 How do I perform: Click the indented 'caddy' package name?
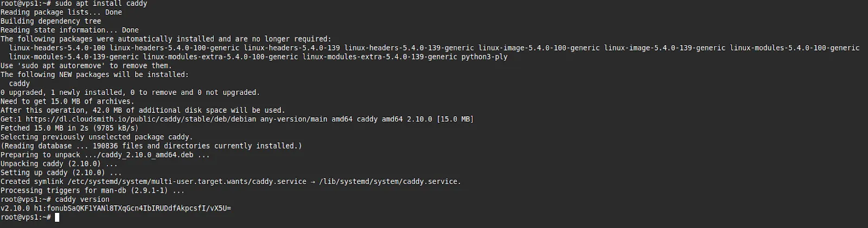point(20,84)
